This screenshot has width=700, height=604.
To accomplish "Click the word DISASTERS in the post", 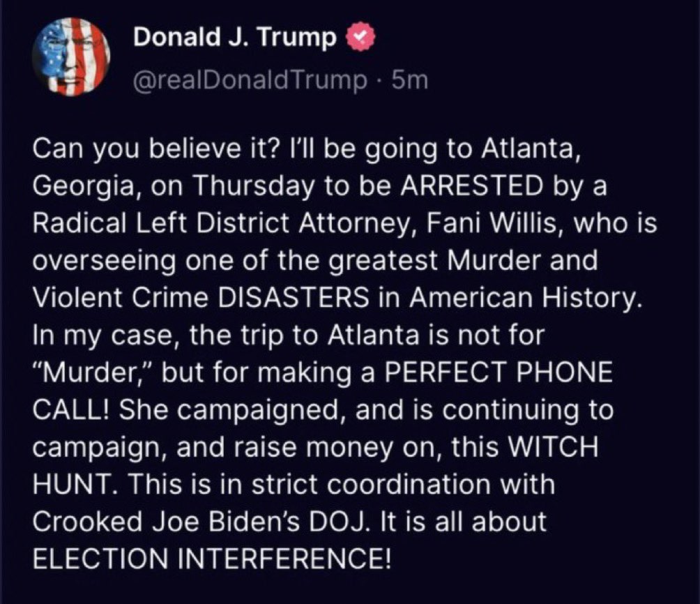I will 294,297.
